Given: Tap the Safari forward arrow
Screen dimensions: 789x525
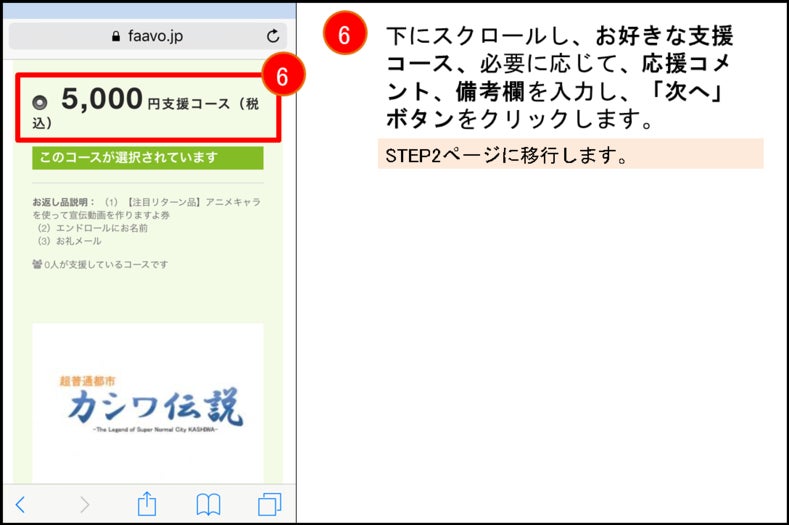Looking at the screenshot, I should coord(85,504).
